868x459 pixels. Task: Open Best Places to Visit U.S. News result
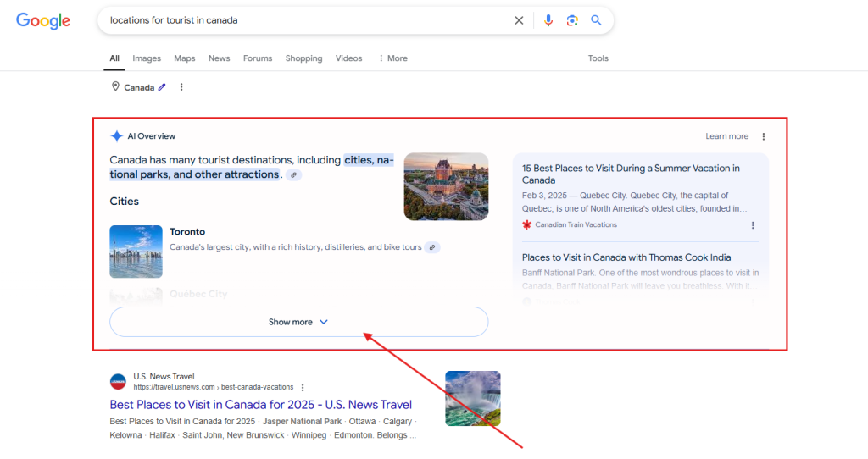pyautogui.click(x=260, y=405)
